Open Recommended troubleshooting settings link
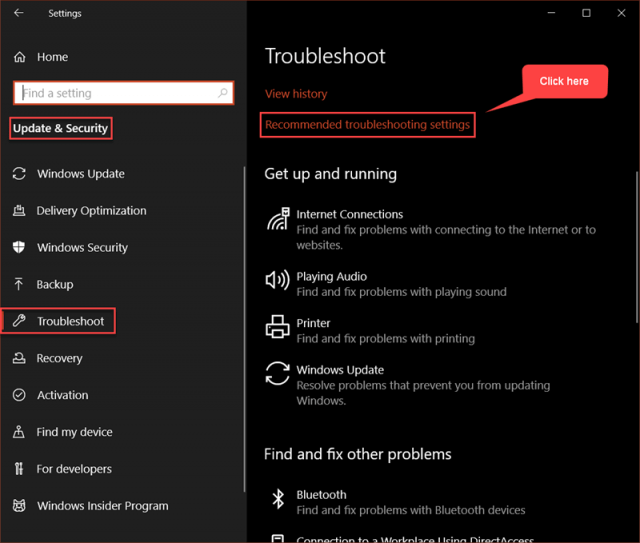640x543 pixels. pos(367,125)
